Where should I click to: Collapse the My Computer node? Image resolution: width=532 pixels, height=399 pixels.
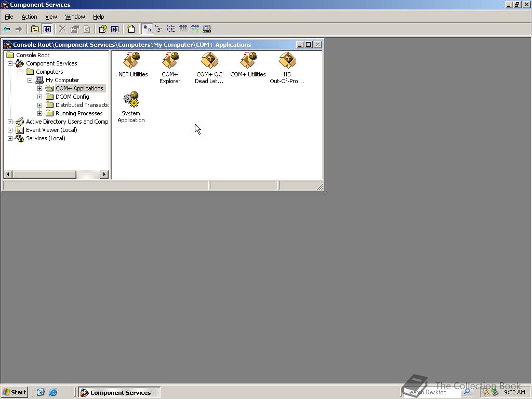click(x=30, y=80)
